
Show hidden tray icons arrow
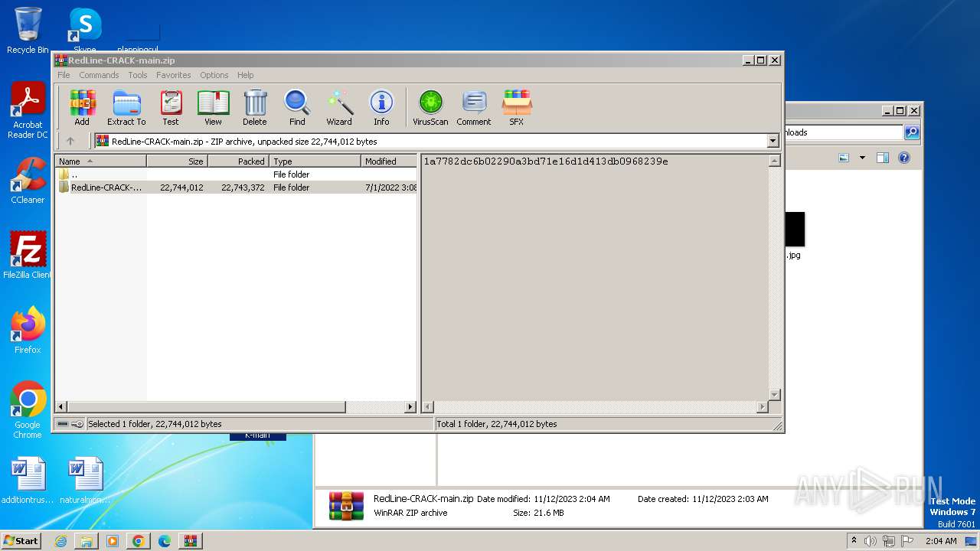(x=854, y=540)
